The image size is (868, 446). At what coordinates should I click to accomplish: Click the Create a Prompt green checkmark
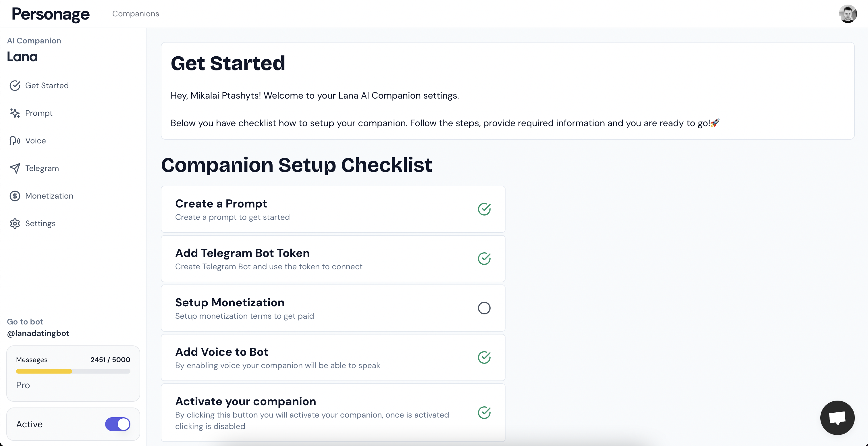pos(484,209)
